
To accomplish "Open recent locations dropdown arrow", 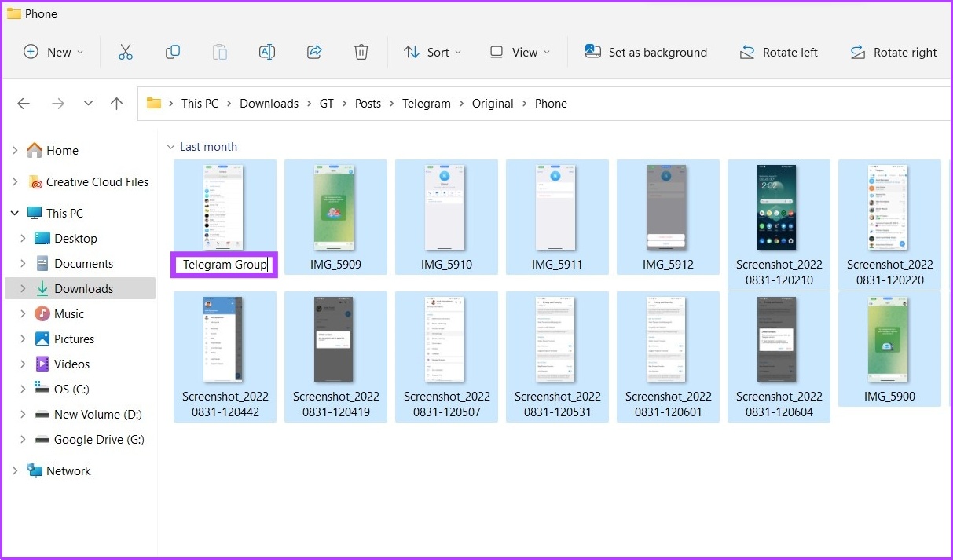I will coord(88,104).
